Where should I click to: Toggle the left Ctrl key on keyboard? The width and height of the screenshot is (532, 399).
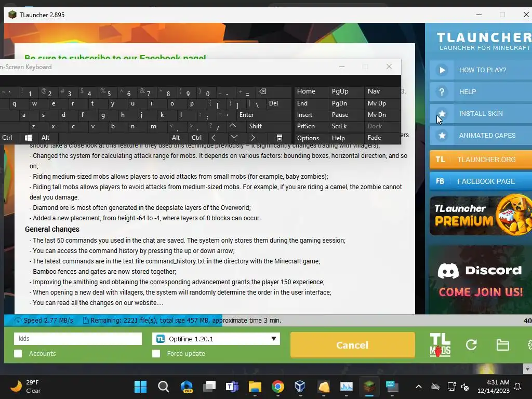[x=7, y=138]
